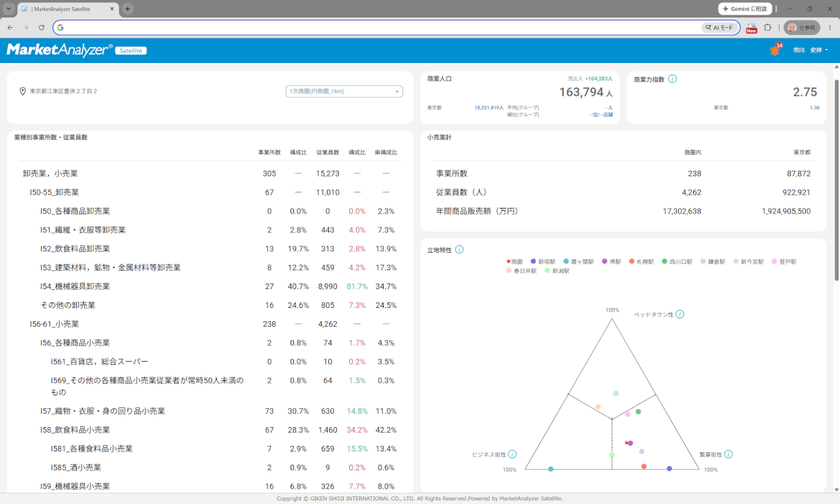This screenshot has height=504, width=840.
Task: Toggle 新宿駅 series in the chart legend
Action: pyautogui.click(x=543, y=261)
